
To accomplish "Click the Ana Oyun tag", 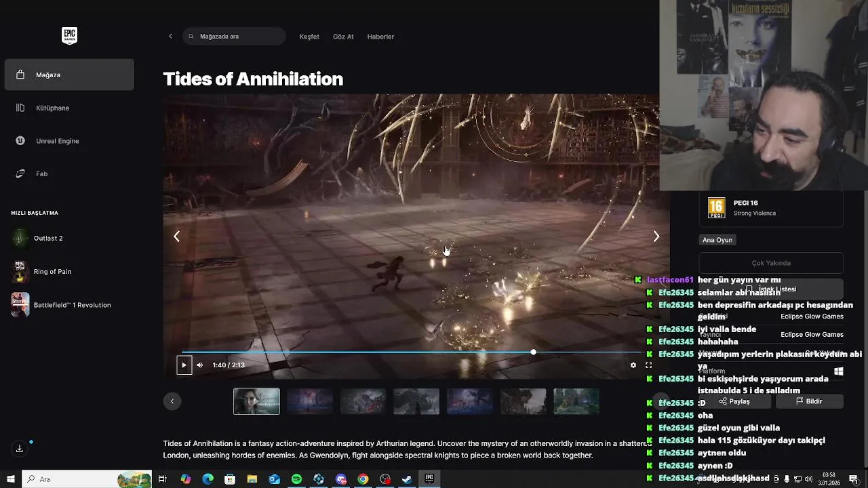I will pyautogui.click(x=717, y=240).
